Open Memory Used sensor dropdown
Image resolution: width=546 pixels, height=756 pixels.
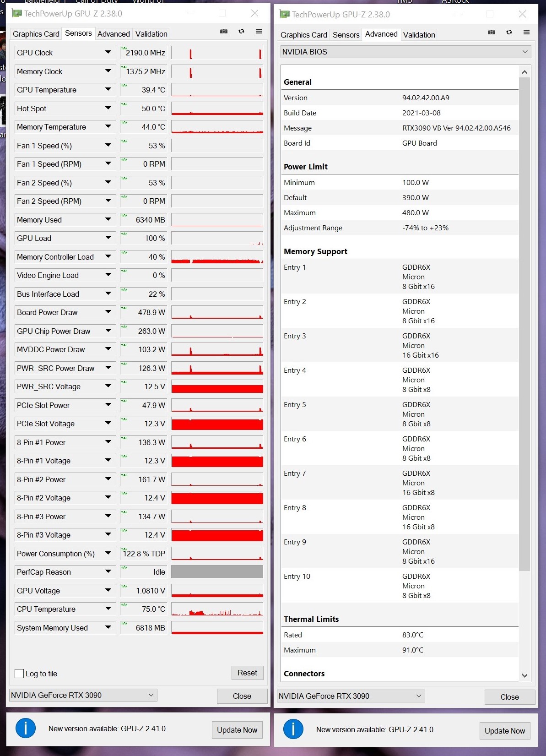pos(108,219)
